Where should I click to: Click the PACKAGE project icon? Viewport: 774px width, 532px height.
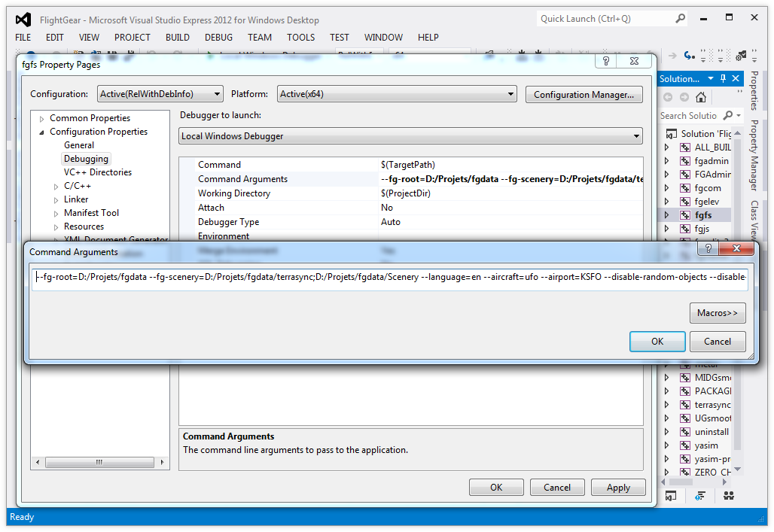pos(685,391)
